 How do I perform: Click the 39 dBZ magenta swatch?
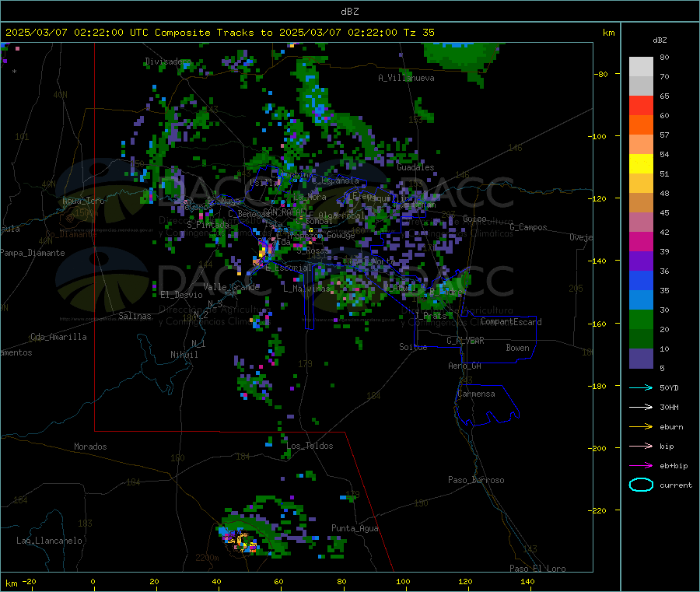[x=641, y=241]
